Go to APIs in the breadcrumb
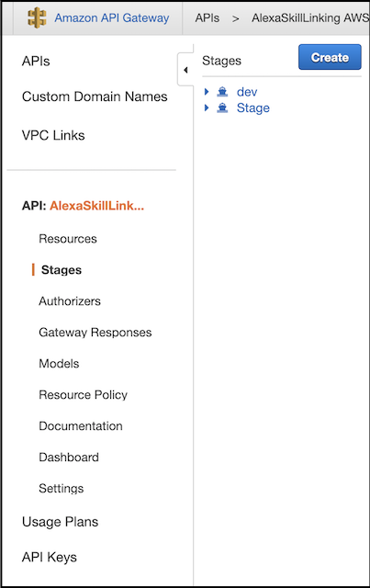Screen dimensions: 370x588 click(x=207, y=17)
